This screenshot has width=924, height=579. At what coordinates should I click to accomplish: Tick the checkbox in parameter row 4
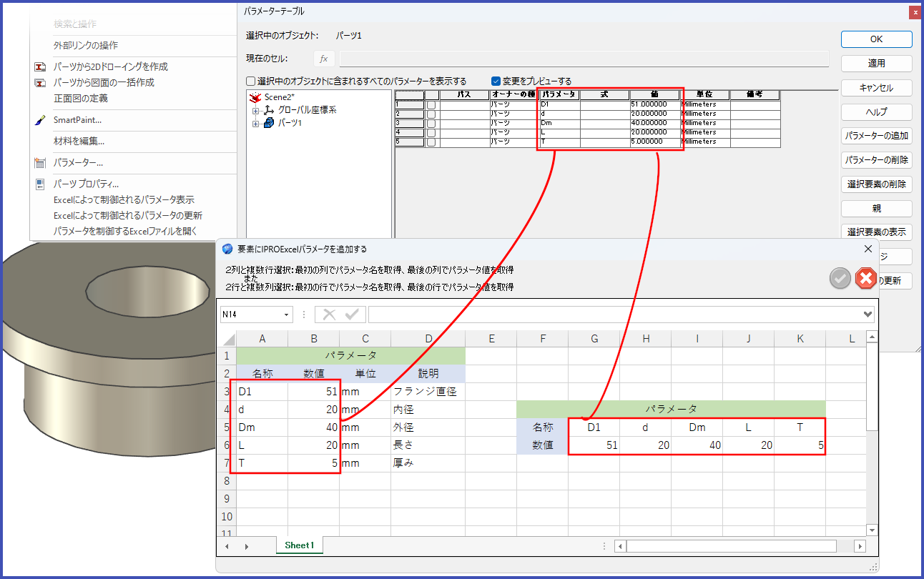[x=431, y=132]
